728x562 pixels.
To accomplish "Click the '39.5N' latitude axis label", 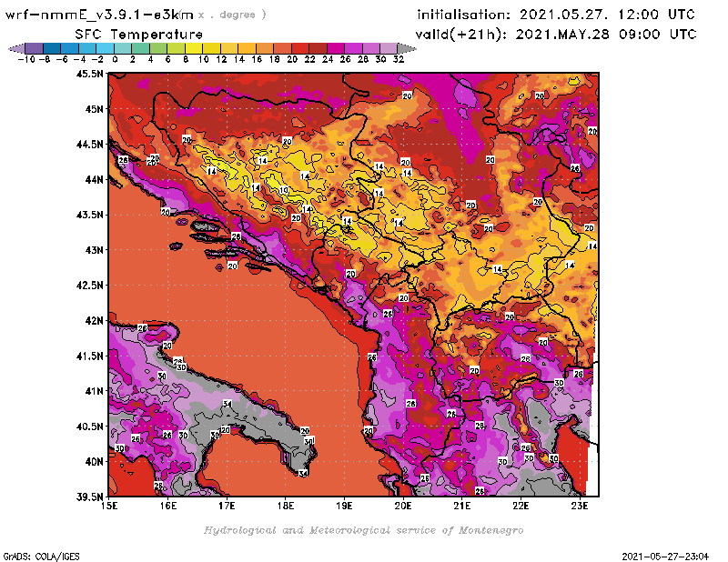I will 89,497.
